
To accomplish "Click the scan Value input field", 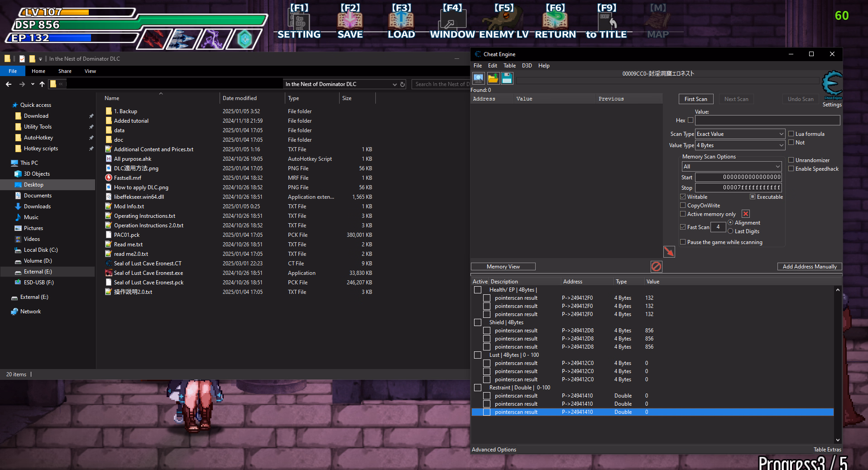I will [767, 120].
